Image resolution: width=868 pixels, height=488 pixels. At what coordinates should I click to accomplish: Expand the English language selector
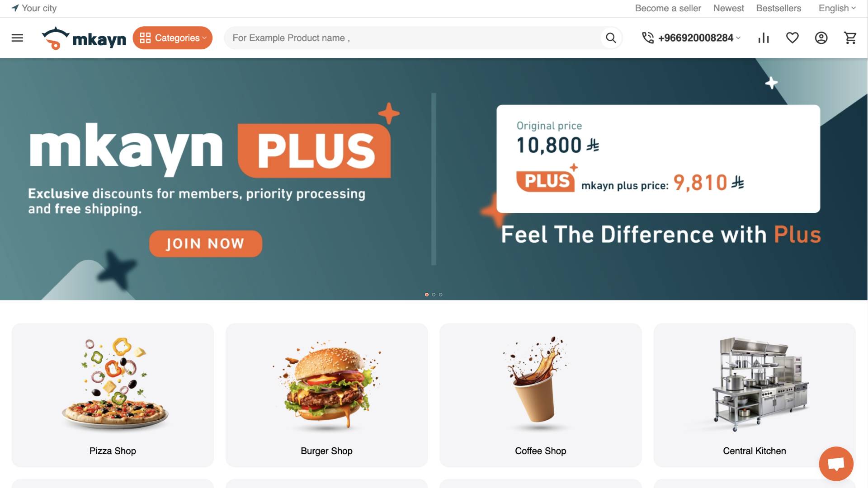837,8
